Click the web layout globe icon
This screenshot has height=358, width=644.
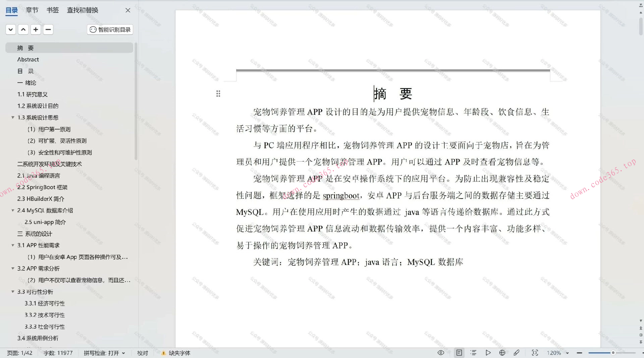coord(502,353)
